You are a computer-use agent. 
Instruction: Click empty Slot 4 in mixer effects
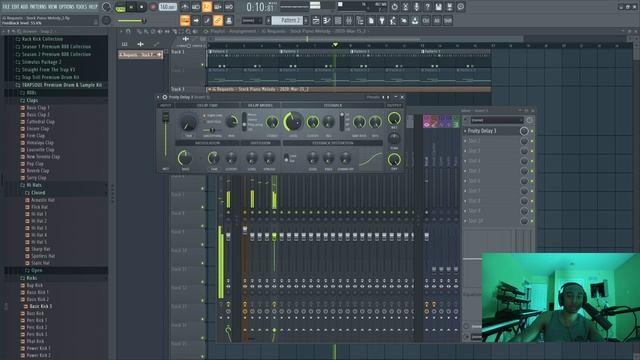pos(491,161)
